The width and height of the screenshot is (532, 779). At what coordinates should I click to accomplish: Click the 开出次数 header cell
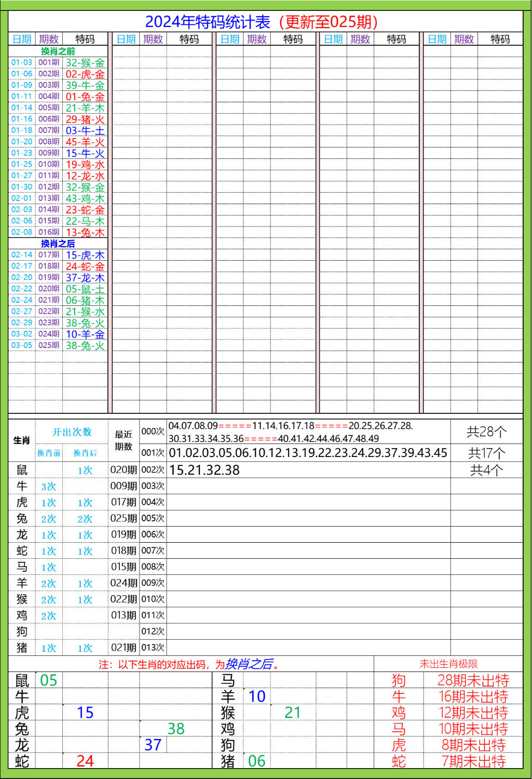[70, 433]
